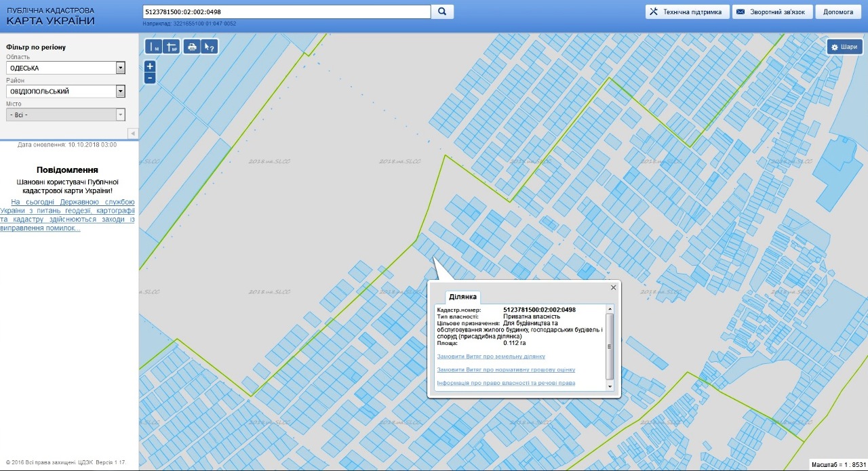Click the Повідомлення heading
This screenshot has height=471, width=868.
pyautogui.click(x=67, y=170)
